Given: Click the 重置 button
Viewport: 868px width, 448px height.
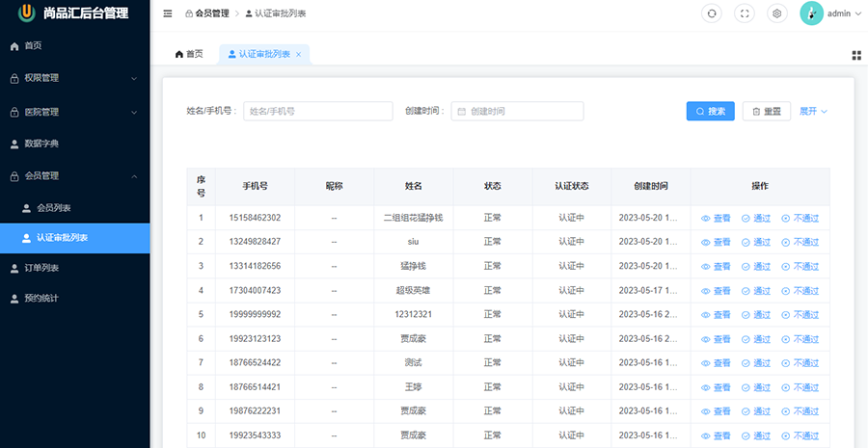Looking at the screenshot, I should point(767,111).
